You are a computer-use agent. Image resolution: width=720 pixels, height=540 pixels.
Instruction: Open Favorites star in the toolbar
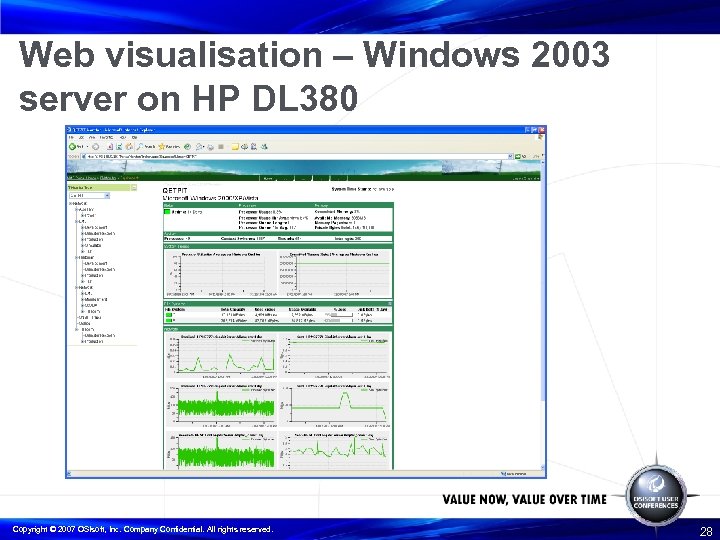pyautogui.click(x=162, y=147)
